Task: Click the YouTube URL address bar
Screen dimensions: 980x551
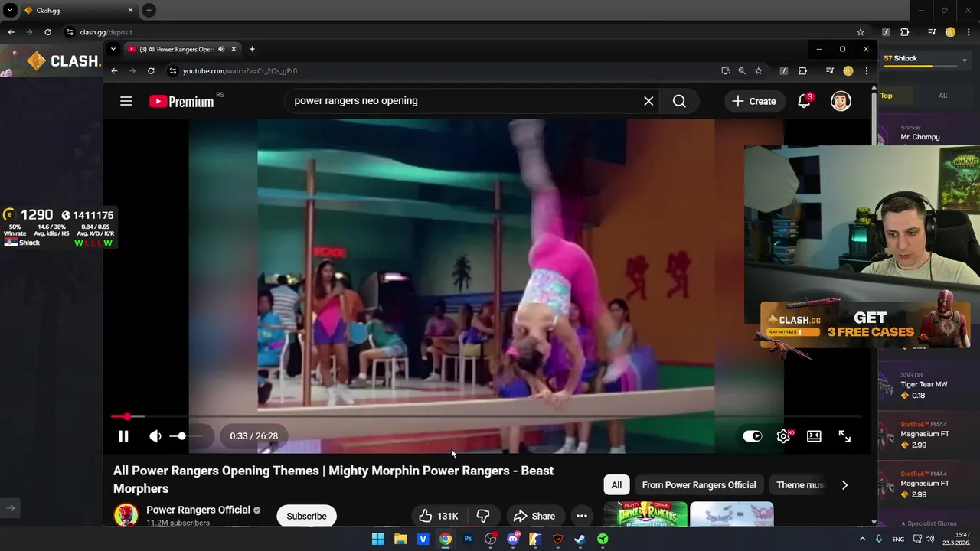Action: (444, 71)
